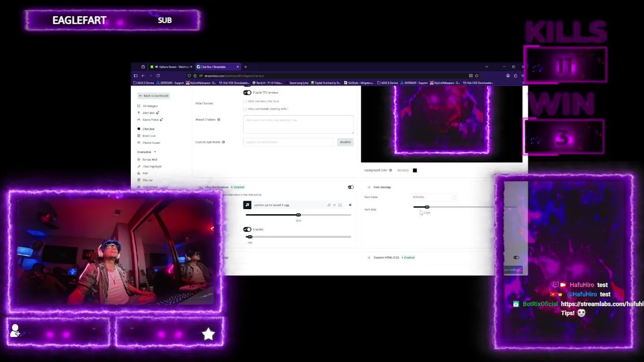Open KickTools - Widgets bookmark
The image size is (644, 362).
click(359, 83)
